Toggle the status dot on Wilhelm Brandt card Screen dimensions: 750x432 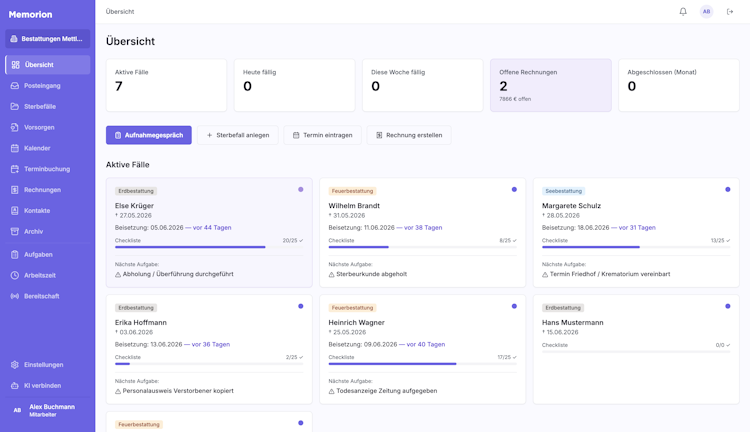514,189
